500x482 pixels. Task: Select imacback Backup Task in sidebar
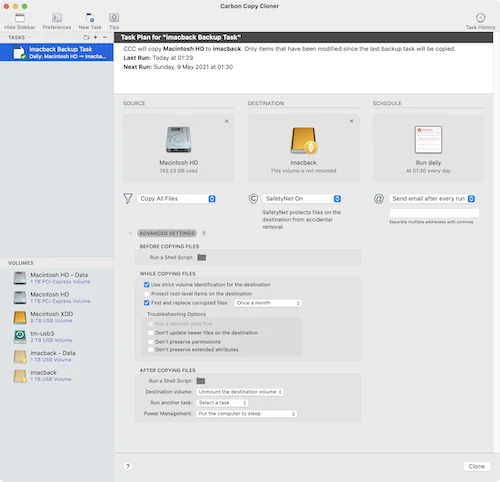tap(57, 53)
